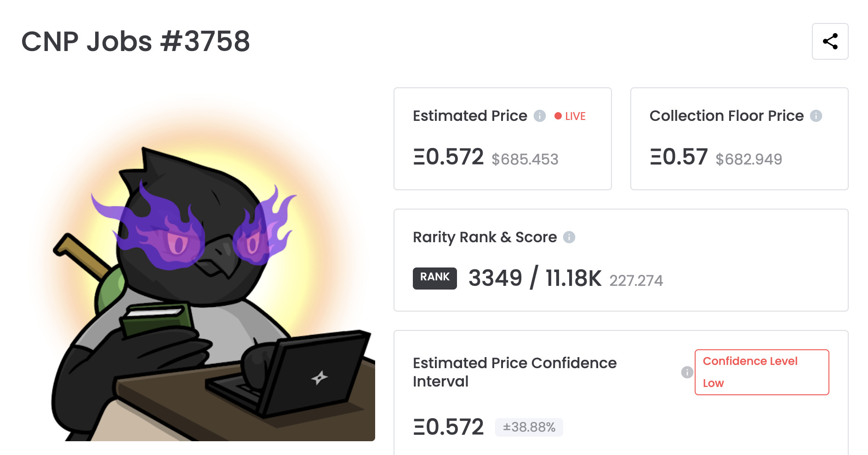Click the 227.274 rarity score
Viewport: 868px width, 455px height.
[636, 280]
